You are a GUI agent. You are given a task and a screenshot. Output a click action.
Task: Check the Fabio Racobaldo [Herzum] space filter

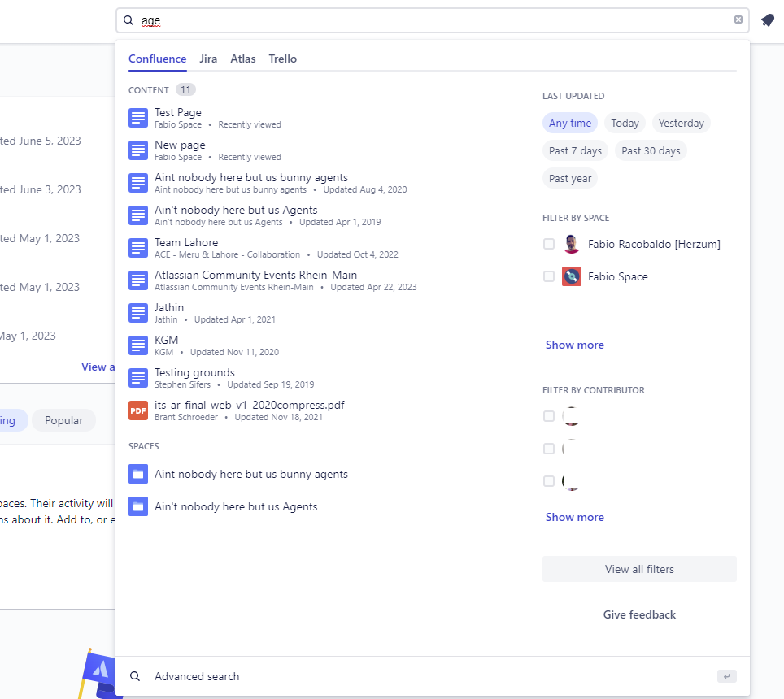549,244
